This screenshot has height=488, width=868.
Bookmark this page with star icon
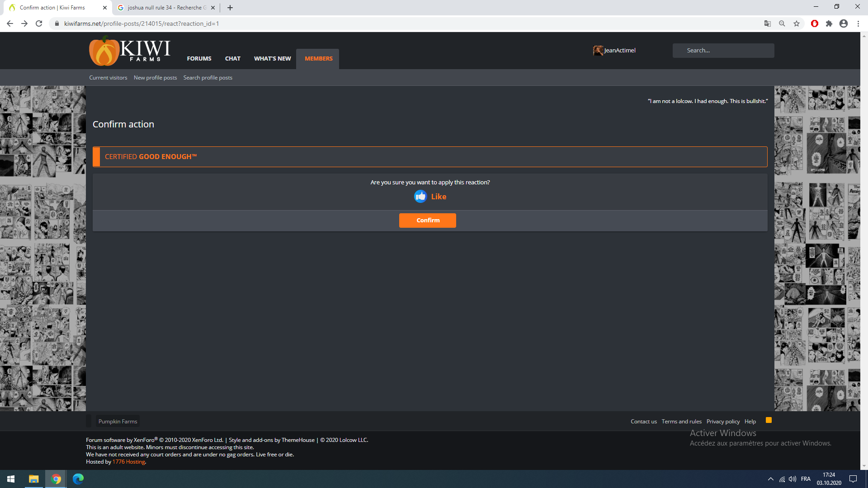797,23
